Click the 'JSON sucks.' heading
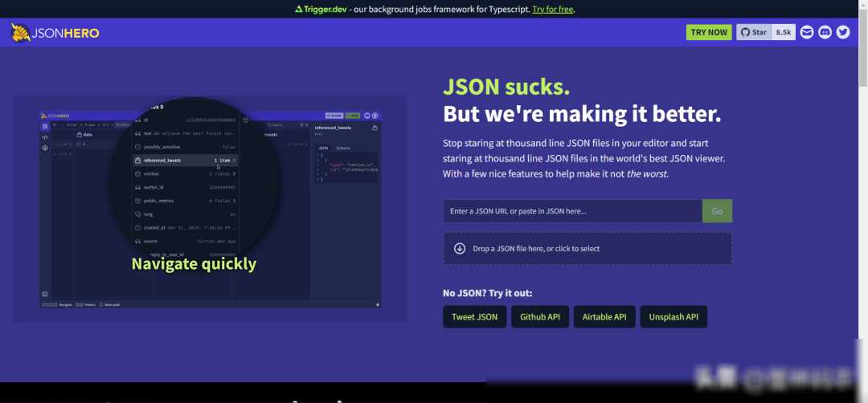This screenshot has height=403, width=868. pyautogui.click(x=506, y=87)
